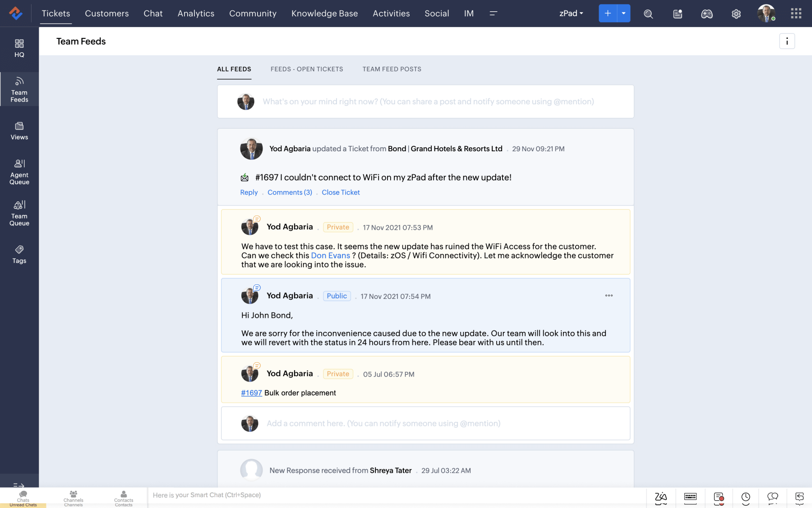Expand the more modules menu icon
This screenshot has width=812, height=508.
tap(494, 14)
